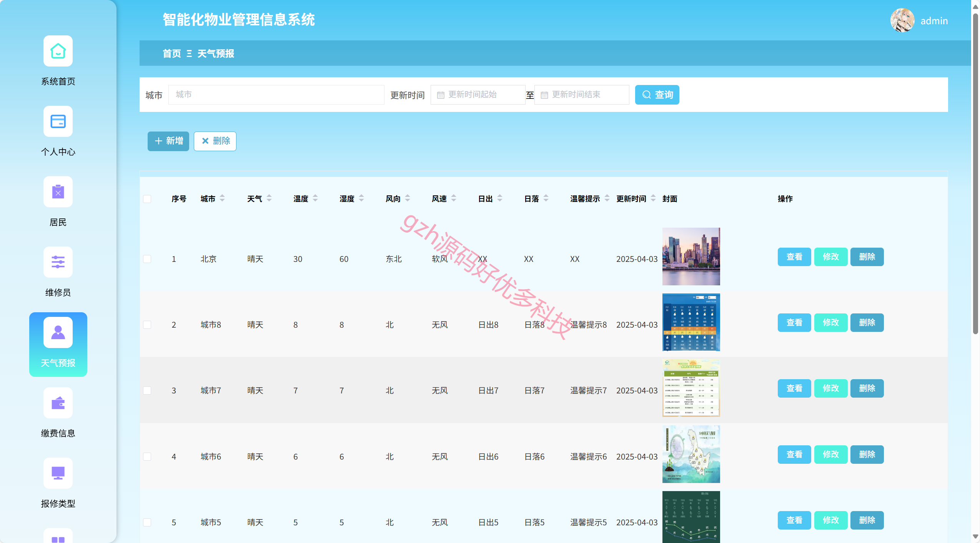Check the box for row 北京
Image resolution: width=980 pixels, height=543 pixels.
[147, 259]
